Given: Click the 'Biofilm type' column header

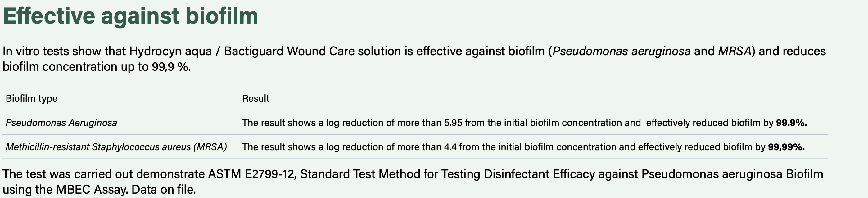Looking at the screenshot, I should pos(32,98).
